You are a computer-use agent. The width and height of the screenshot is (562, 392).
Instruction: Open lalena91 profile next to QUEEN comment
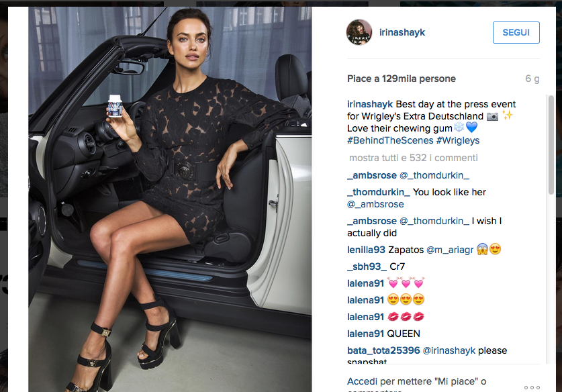(365, 334)
